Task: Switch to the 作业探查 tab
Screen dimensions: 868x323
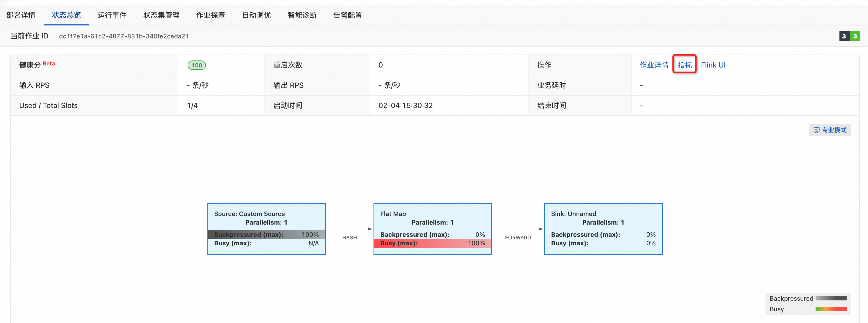Action: coord(211,15)
